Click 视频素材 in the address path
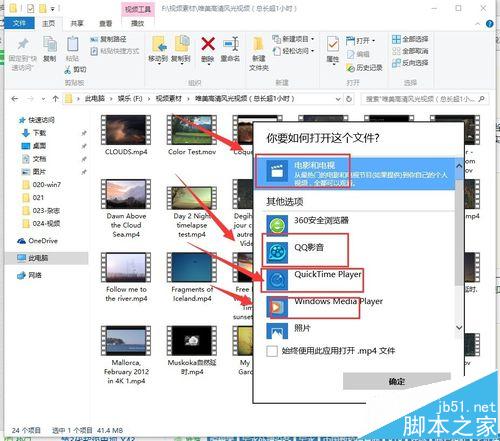The width and height of the screenshot is (500, 441). [169, 99]
